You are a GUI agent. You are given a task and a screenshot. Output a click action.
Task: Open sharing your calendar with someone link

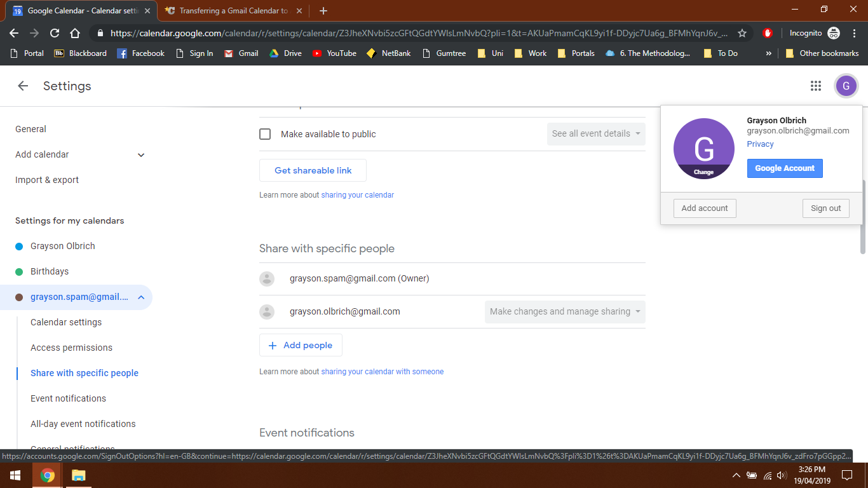click(x=382, y=372)
